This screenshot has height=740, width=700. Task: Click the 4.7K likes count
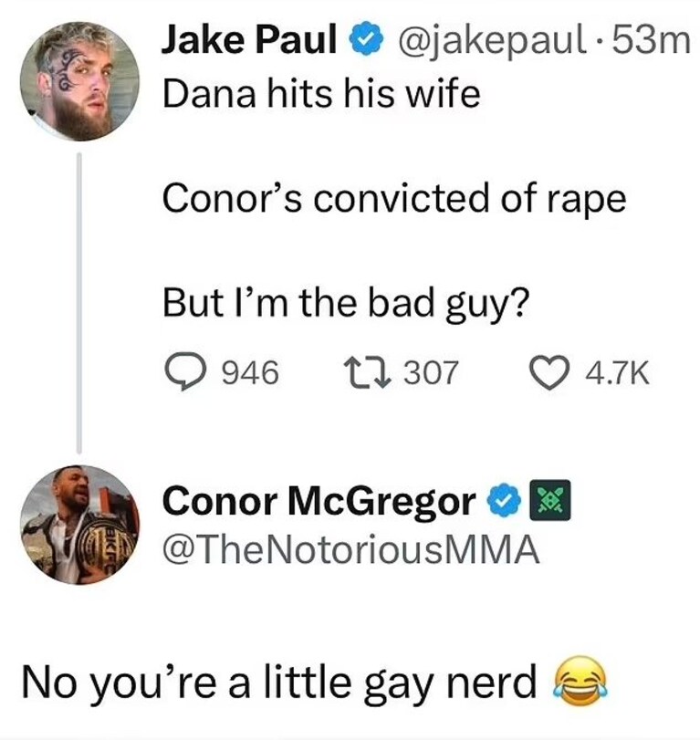617,373
